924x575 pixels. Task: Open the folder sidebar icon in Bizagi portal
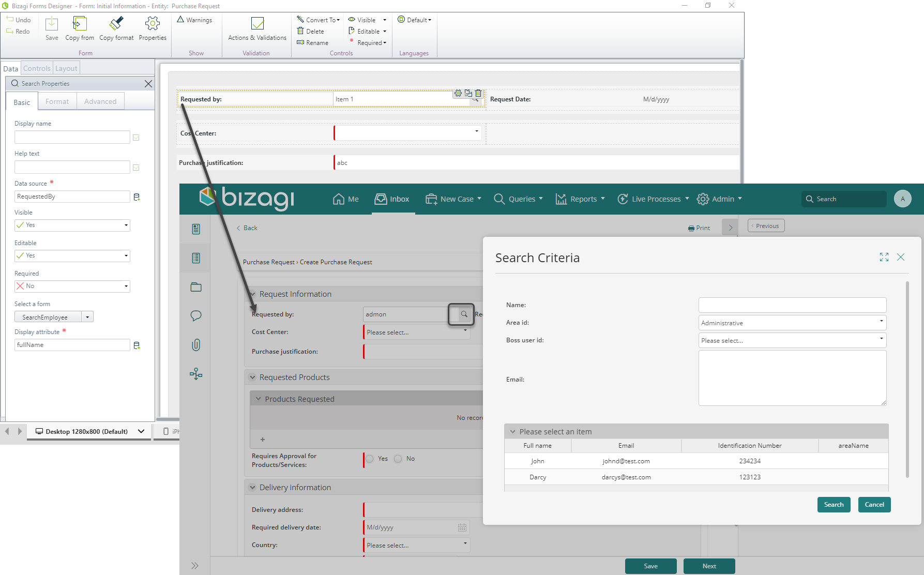196,287
